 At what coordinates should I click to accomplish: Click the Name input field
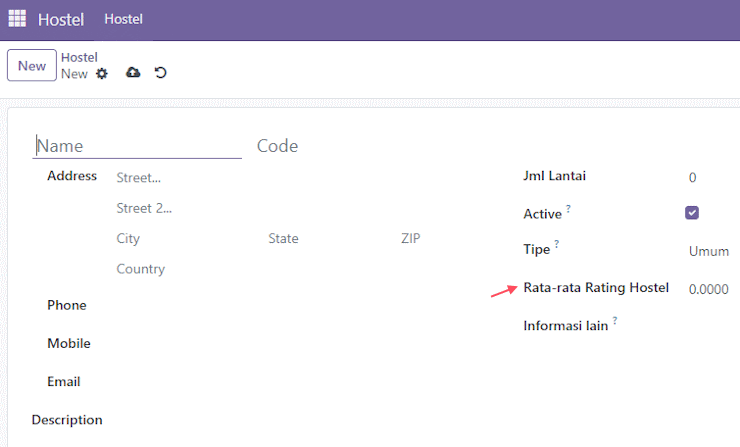(x=137, y=146)
